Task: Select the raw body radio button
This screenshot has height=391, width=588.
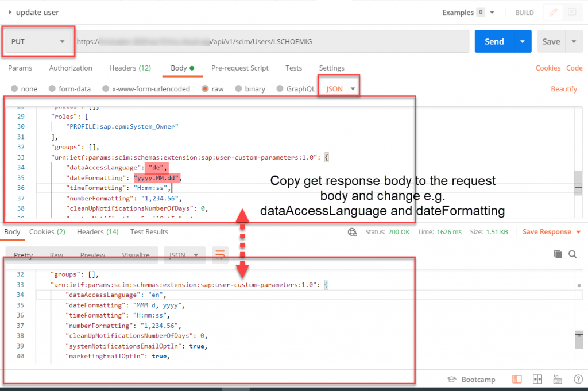Action: (x=205, y=88)
